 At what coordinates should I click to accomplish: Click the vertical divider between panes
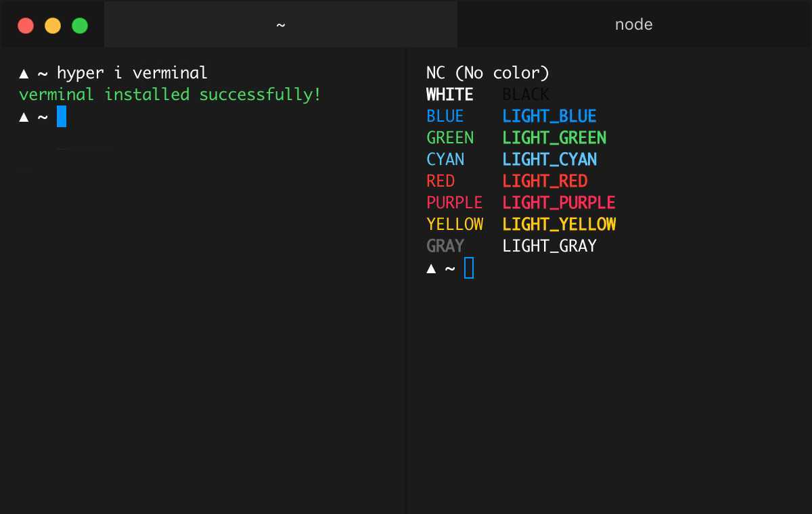(x=406, y=271)
